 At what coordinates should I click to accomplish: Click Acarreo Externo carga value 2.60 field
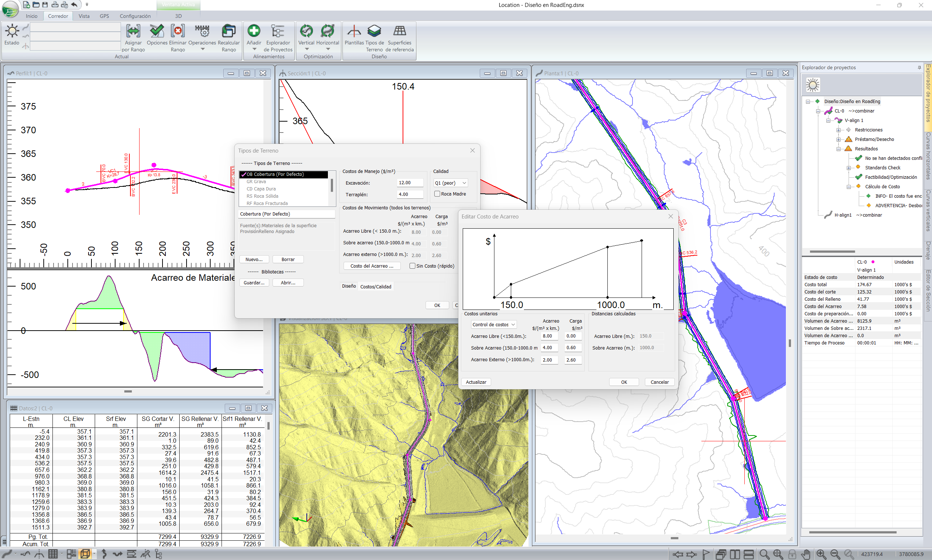573,360
